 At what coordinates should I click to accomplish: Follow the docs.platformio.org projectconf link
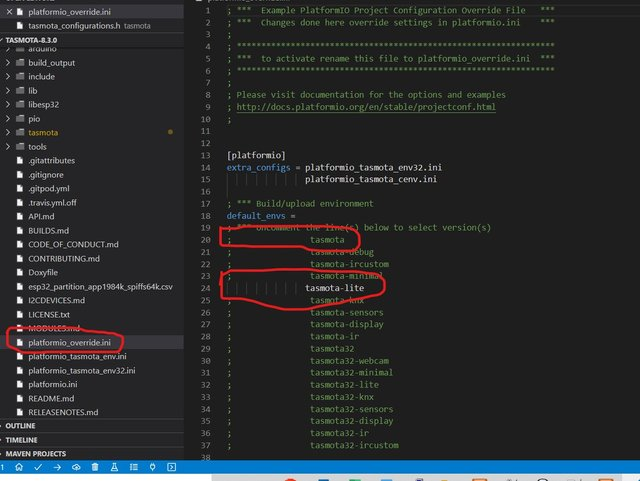(x=366, y=107)
